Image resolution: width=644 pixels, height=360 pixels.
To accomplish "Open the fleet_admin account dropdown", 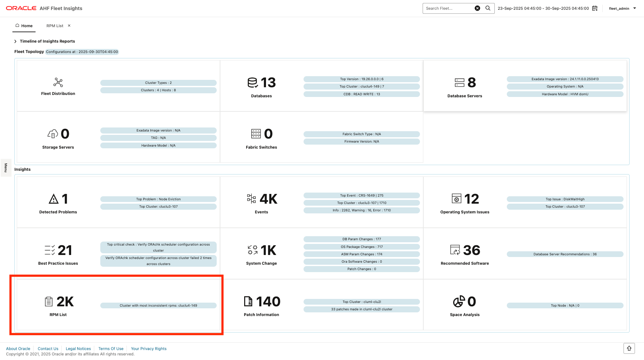I will point(622,8).
